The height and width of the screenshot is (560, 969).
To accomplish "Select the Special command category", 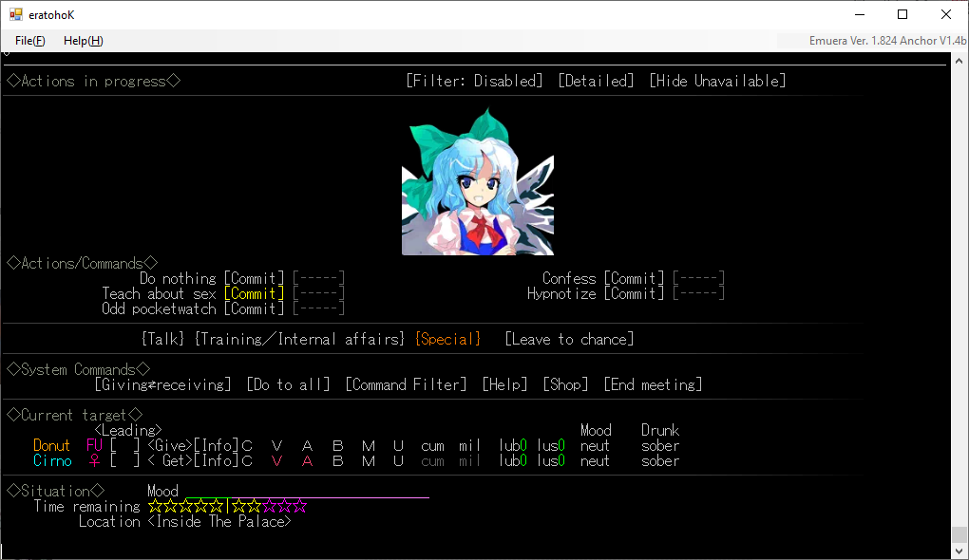I will tap(448, 339).
